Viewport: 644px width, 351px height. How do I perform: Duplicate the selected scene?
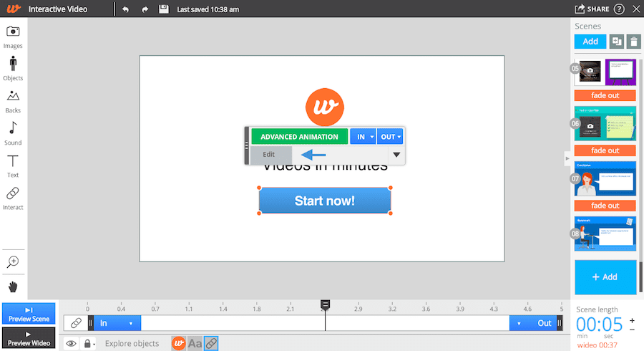tap(617, 42)
